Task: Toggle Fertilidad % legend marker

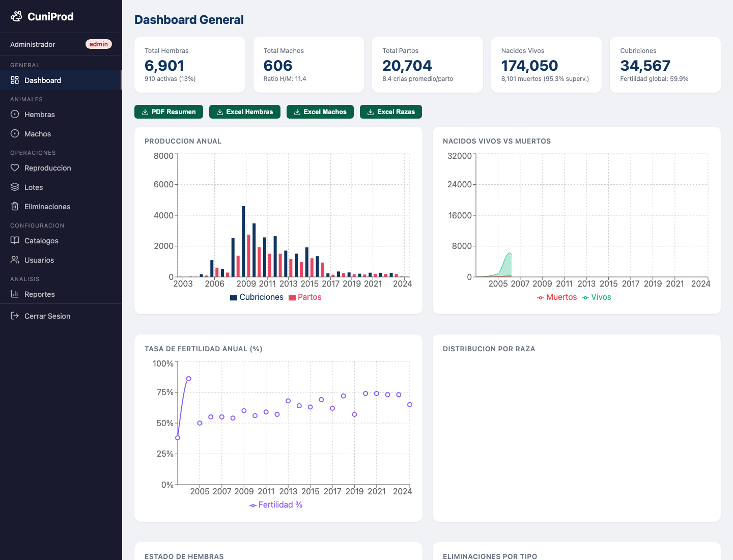Action: 253,505
